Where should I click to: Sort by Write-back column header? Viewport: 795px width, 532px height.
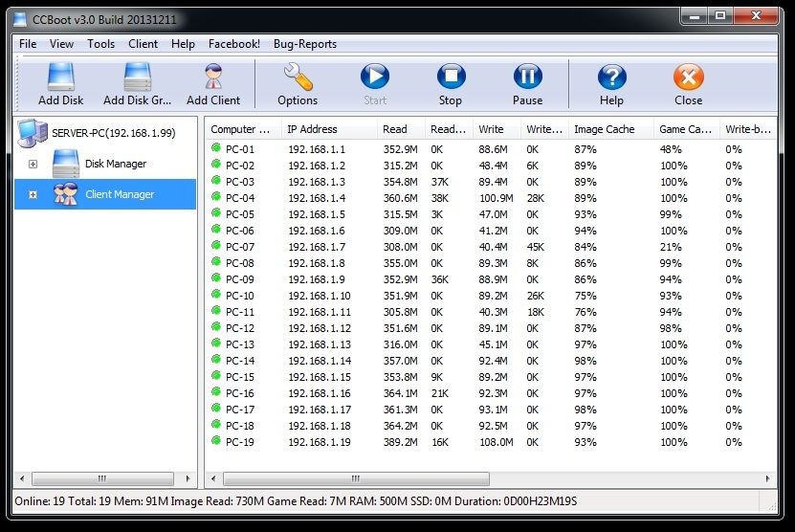pos(748,129)
